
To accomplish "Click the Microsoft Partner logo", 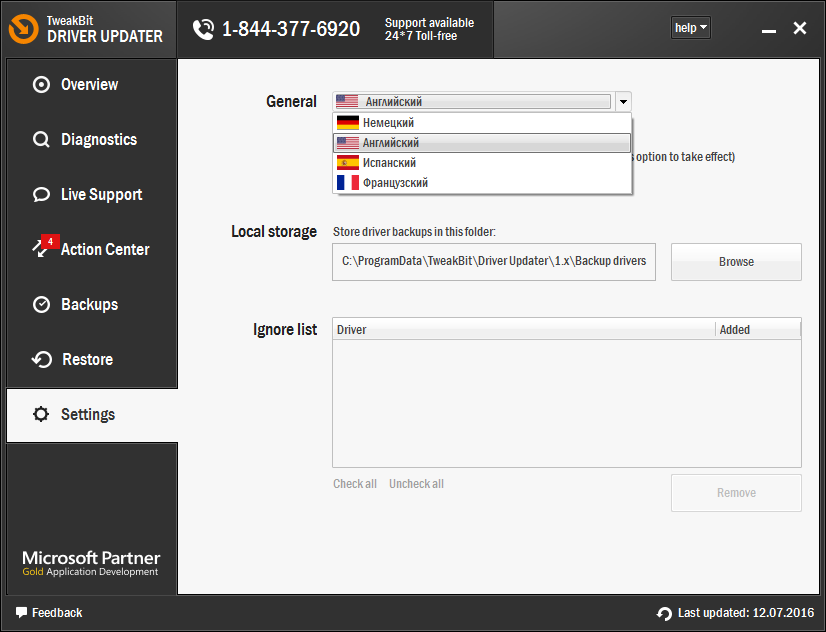I will (91, 563).
